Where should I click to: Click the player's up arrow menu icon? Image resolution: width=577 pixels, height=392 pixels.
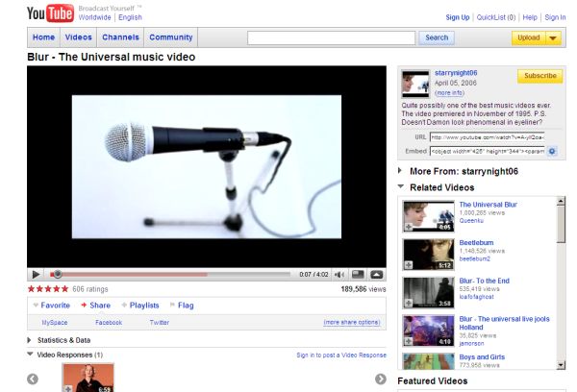pos(376,275)
